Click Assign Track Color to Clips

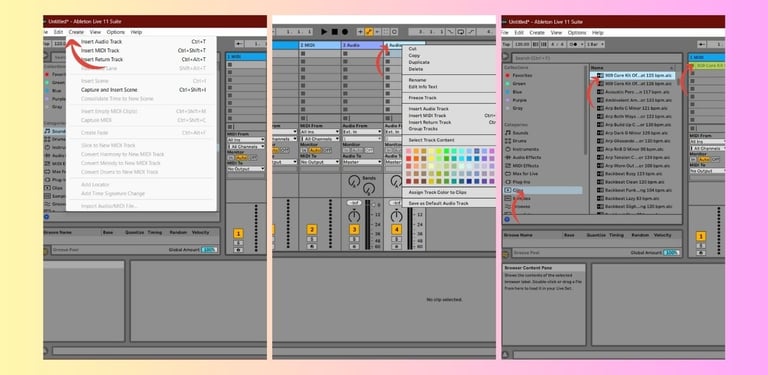click(x=437, y=192)
